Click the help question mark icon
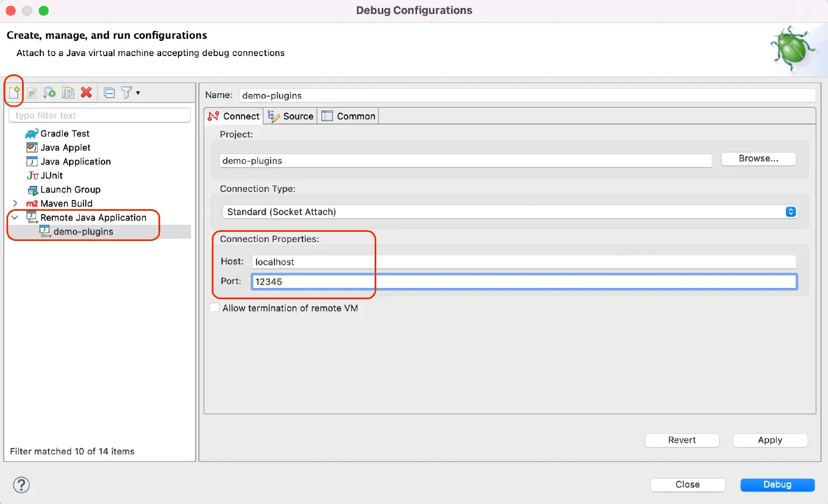This screenshot has height=504, width=828. (21, 485)
